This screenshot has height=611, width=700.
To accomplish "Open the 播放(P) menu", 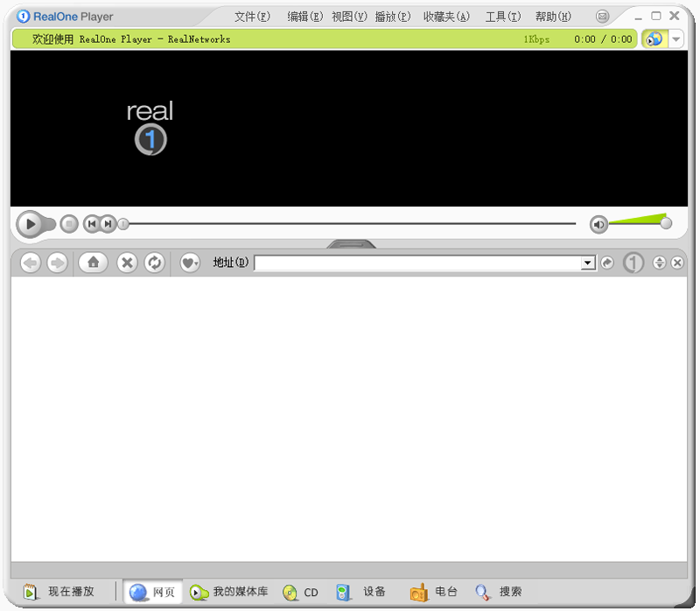I will [393, 17].
